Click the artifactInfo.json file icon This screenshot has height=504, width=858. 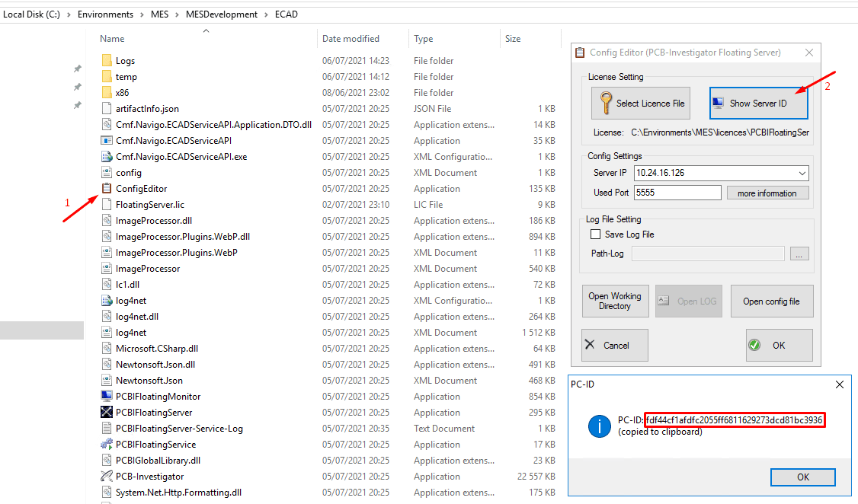[107, 108]
